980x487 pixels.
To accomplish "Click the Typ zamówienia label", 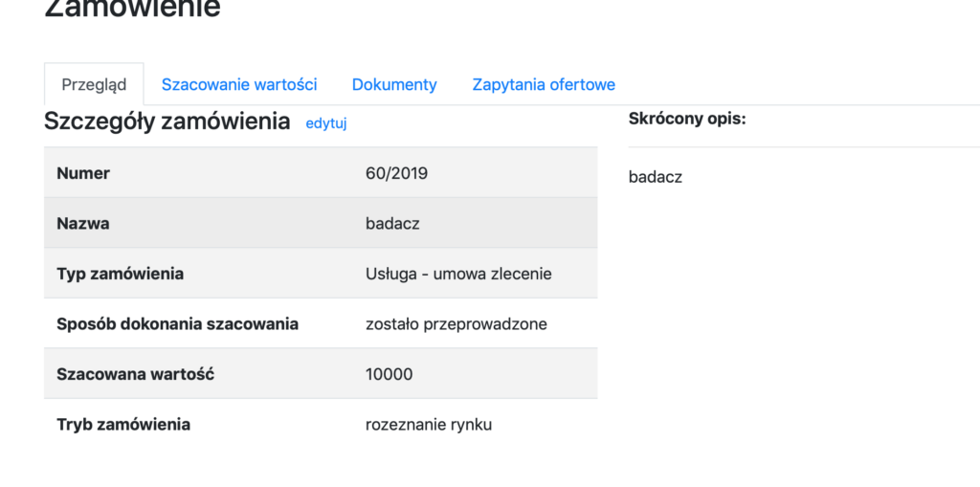I will (x=120, y=274).
